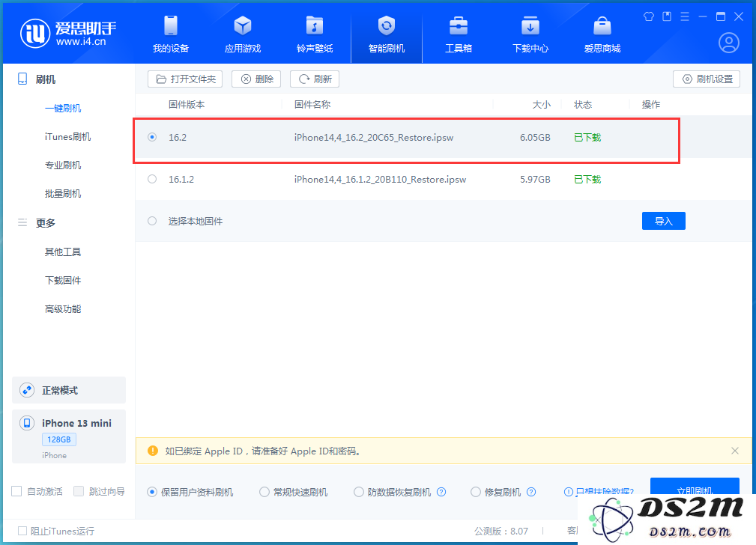This screenshot has height=545, width=756.
Task: Close the Apple ID warning banner
Action: click(735, 451)
